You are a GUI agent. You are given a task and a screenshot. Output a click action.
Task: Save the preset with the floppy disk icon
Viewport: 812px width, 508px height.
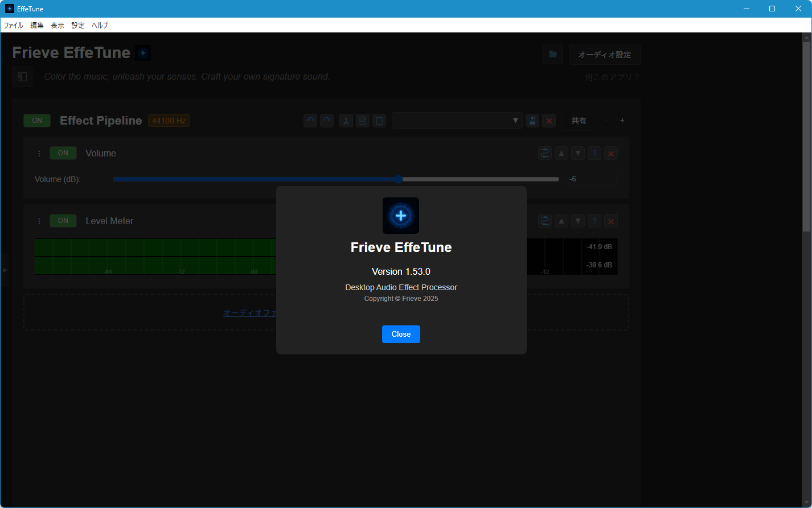coord(532,121)
